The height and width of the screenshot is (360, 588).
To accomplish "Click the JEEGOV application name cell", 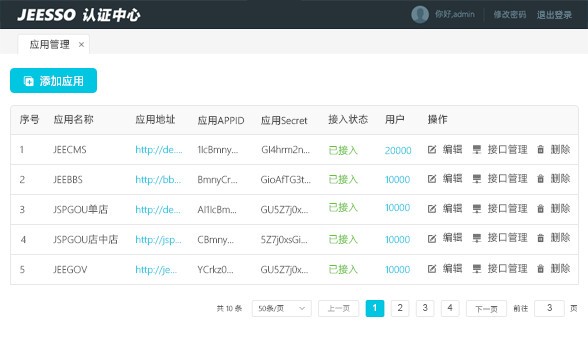I will coord(70,269).
